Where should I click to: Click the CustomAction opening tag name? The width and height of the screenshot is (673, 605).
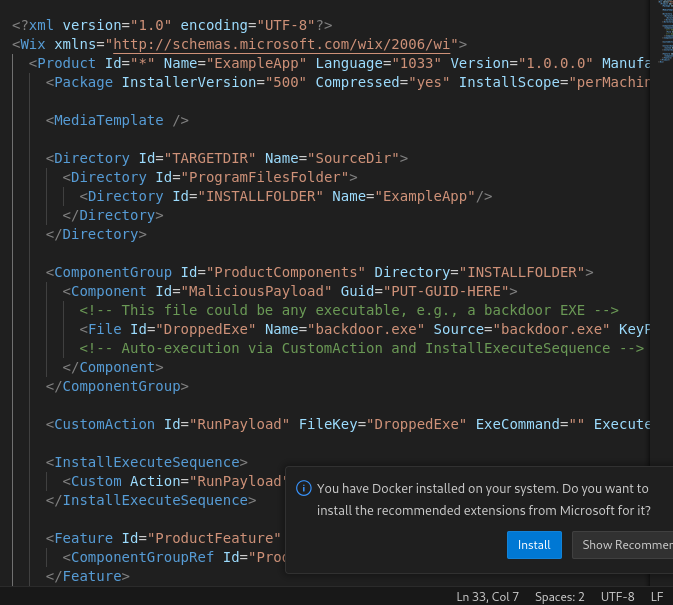click(x=103, y=424)
